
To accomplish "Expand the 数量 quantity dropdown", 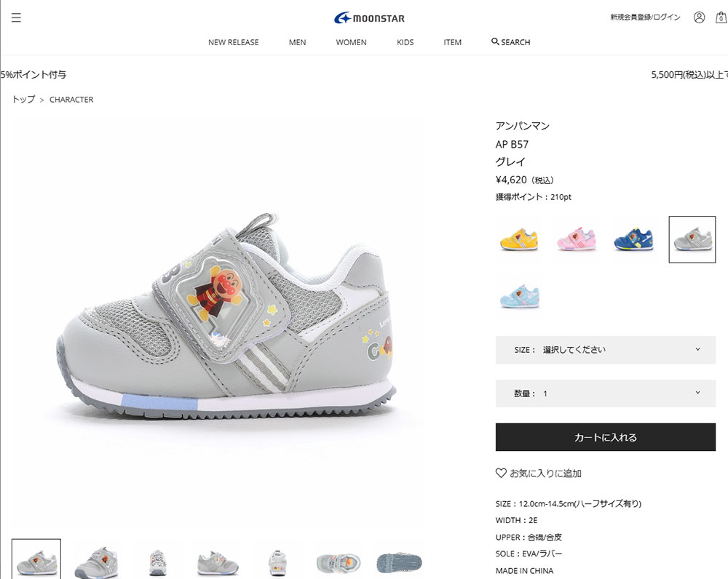I will [606, 394].
